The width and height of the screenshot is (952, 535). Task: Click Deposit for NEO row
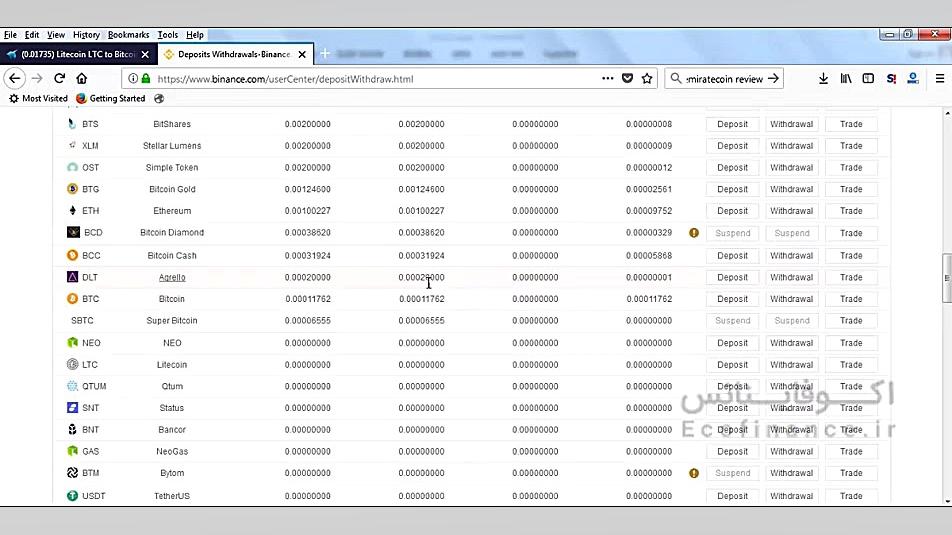(x=732, y=343)
